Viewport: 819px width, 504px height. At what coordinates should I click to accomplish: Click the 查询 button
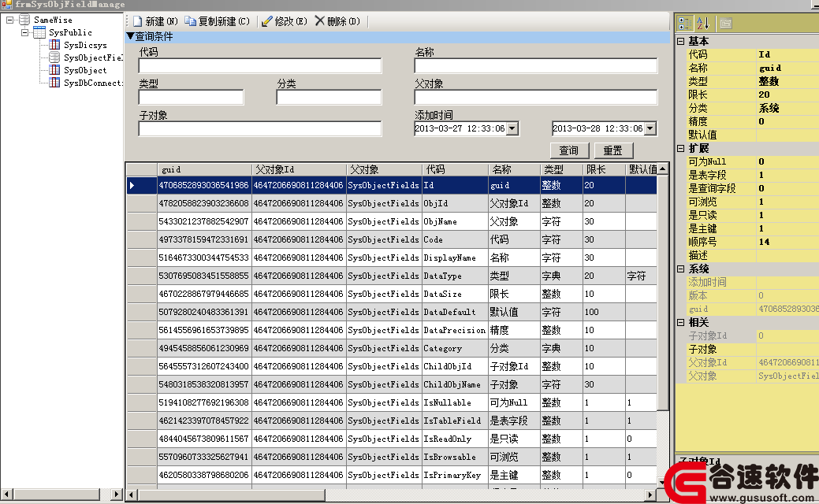pyautogui.click(x=569, y=150)
